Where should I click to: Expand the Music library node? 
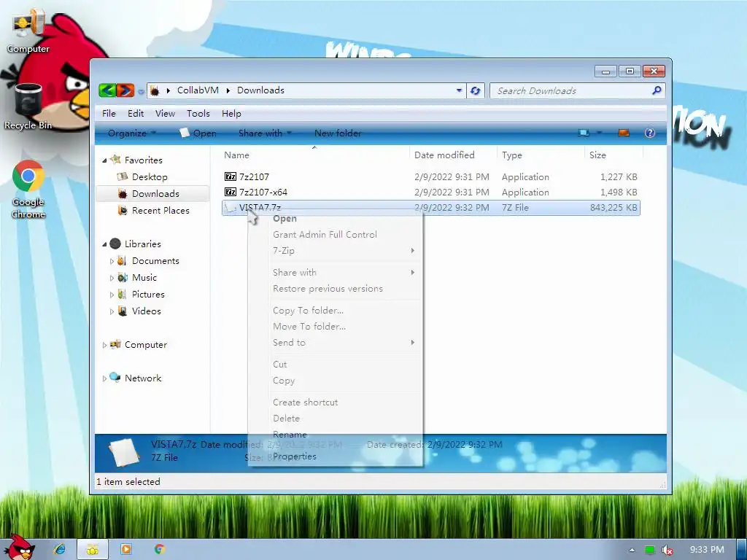112,278
